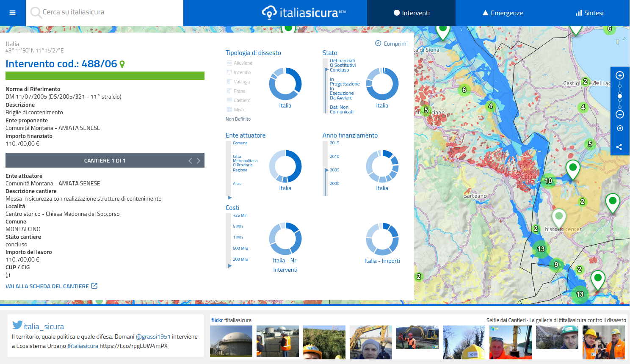The image size is (630, 364).
Task: Filter by Costiero dissesto type
Action: [238, 100]
